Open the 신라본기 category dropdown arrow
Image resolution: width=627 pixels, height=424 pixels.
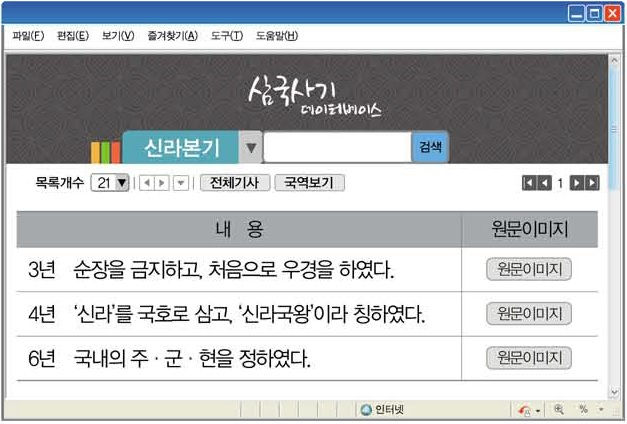pyautogui.click(x=251, y=148)
